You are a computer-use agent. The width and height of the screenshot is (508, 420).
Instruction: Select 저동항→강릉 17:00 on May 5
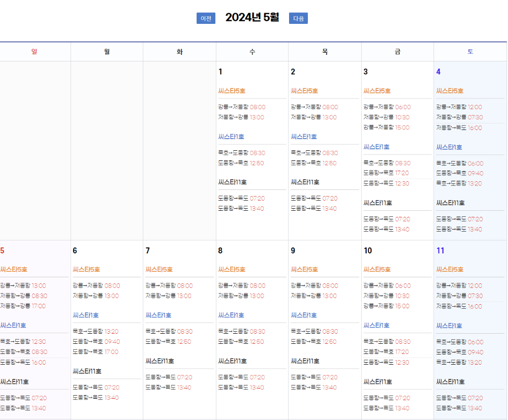pyautogui.click(x=23, y=306)
